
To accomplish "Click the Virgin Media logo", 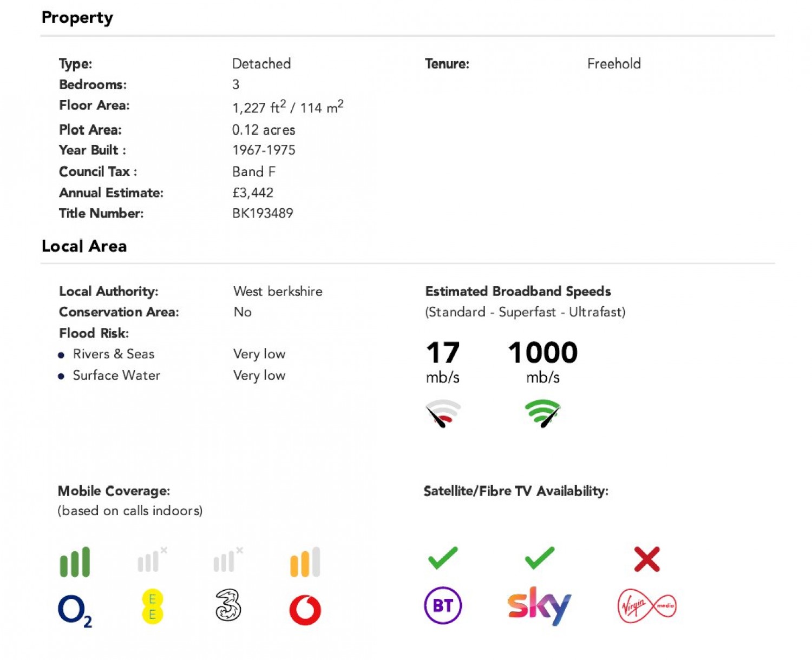I will [647, 606].
